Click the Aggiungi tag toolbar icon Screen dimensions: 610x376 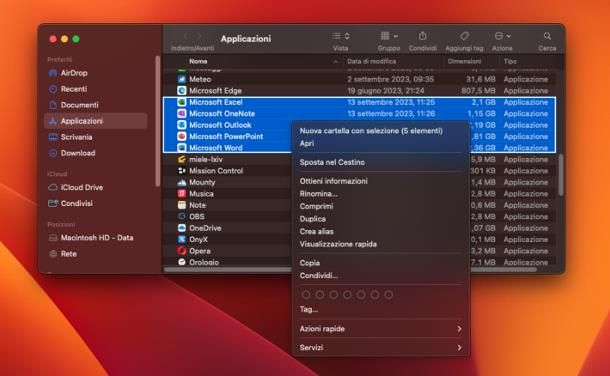[464, 36]
